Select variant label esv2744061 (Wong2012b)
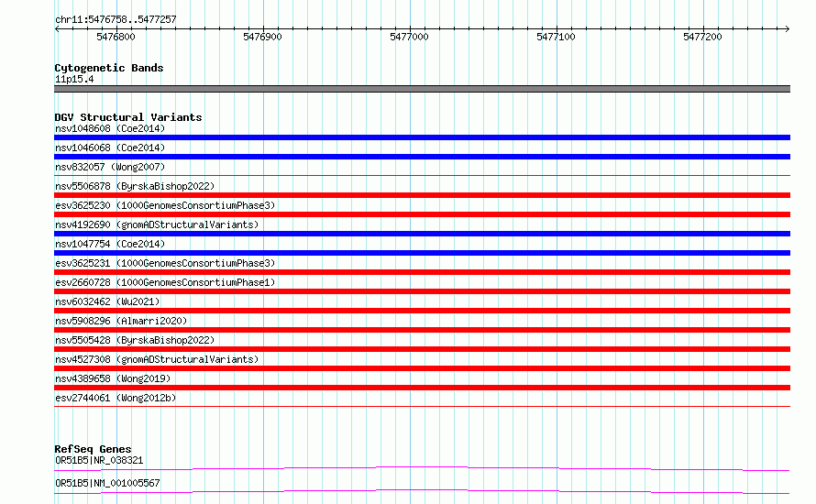The height and width of the screenshot is (504, 816). click(116, 398)
